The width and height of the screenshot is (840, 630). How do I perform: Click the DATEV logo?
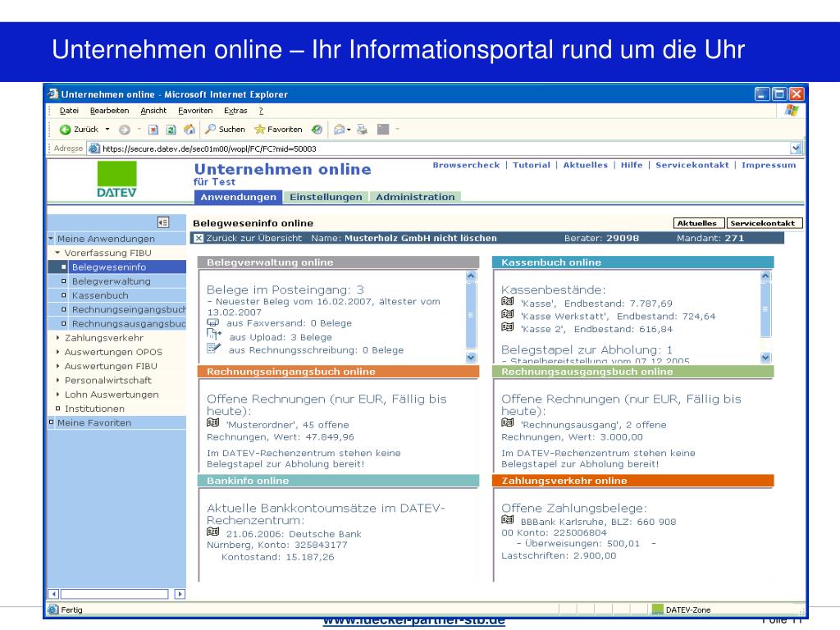coord(116,180)
